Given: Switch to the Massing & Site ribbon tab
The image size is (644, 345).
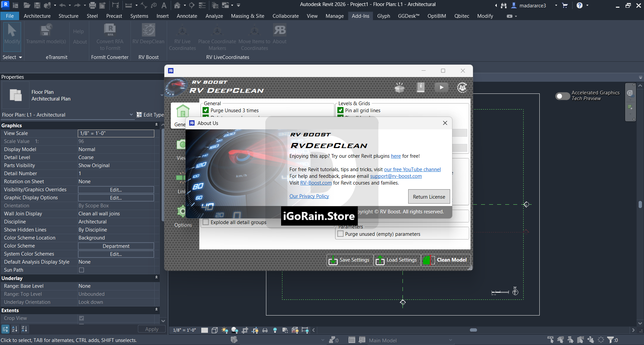Looking at the screenshot, I should point(248,16).
